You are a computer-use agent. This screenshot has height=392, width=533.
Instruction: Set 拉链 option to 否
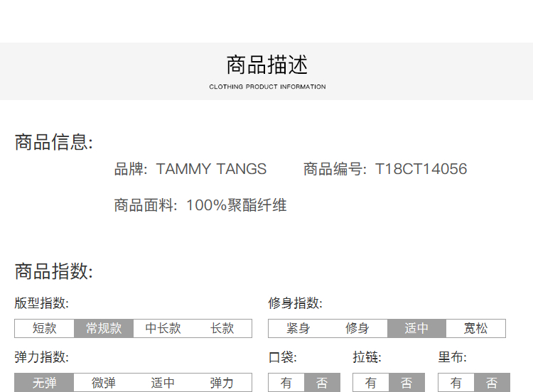coord(407,383)
